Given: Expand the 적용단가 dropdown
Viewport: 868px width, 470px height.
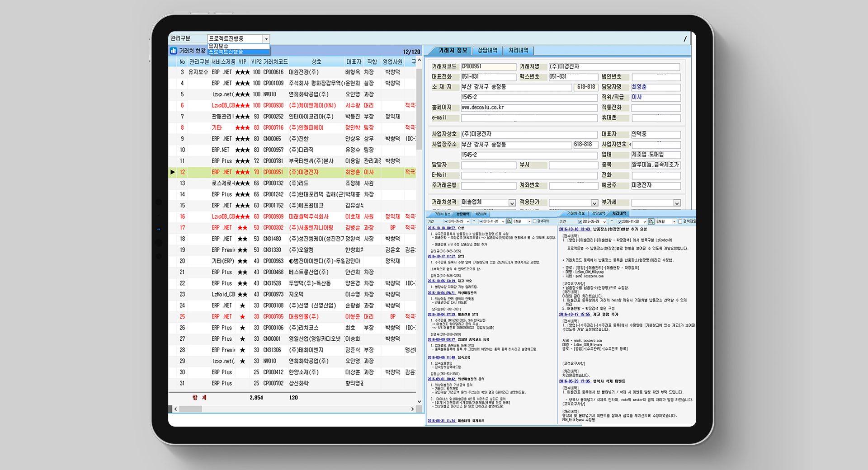Looking at the screenshot, I should point(594,203).
